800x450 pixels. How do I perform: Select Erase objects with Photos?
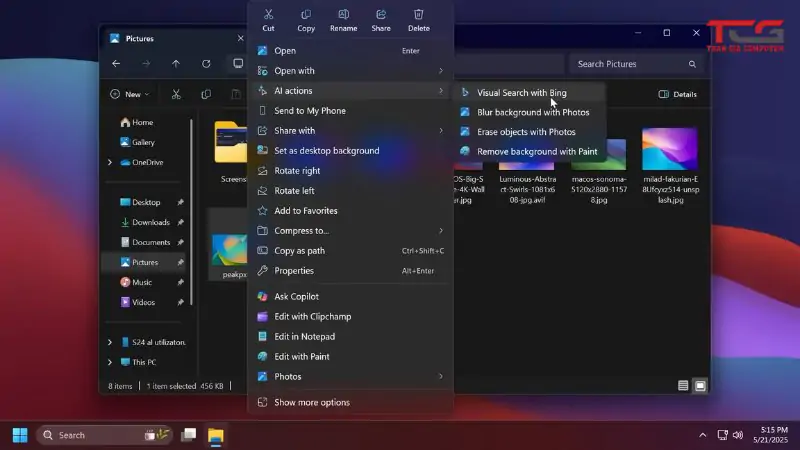click(x=530, y=132)
